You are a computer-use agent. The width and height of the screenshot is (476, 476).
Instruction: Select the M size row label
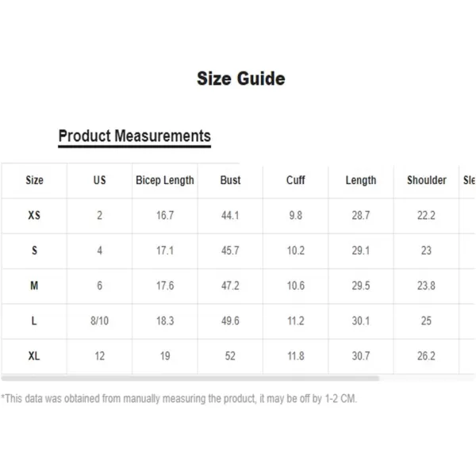(x=34, y=286)
